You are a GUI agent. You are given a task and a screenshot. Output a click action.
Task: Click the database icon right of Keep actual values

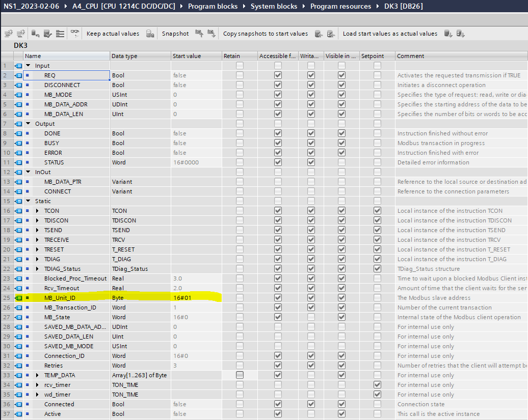150,34
